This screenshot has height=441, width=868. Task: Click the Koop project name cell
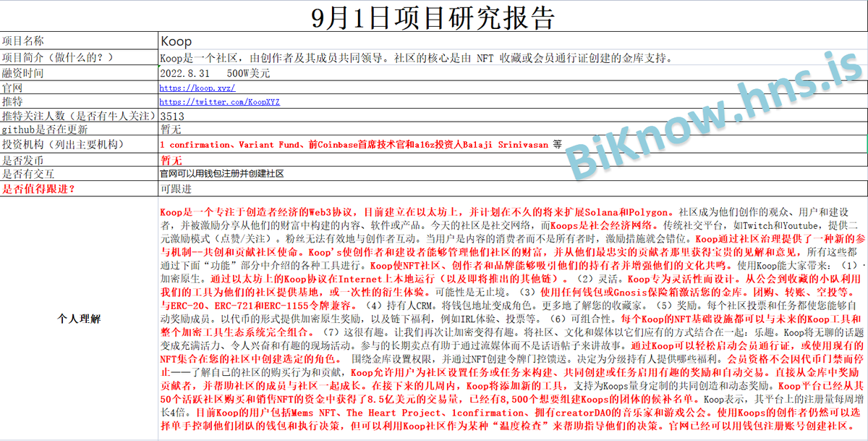[x=513, y=41]
